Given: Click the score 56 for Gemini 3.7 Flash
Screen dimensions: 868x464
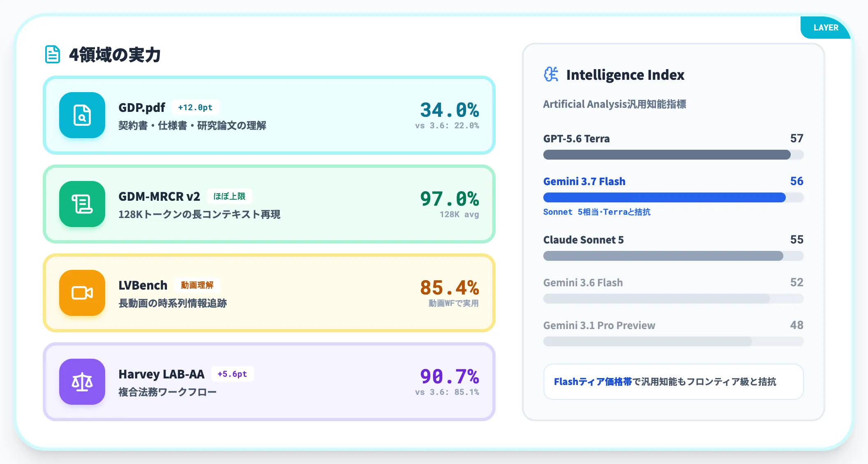Looking at the screenshot, I should (796, 181).
